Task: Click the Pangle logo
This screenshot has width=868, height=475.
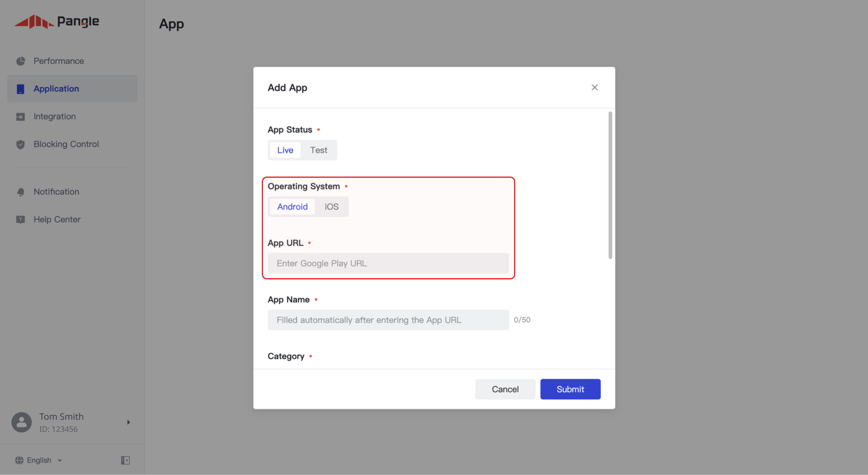Action: click(x=57, y=22)
